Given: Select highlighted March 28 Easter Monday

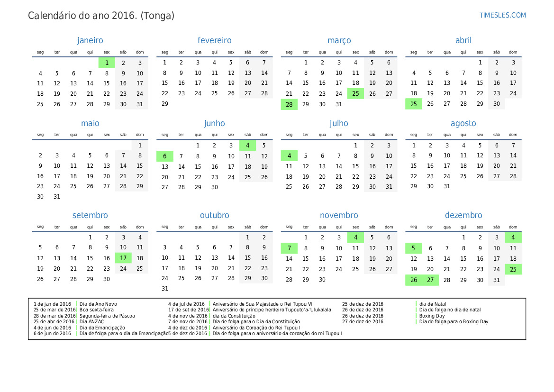Looking at the screenshot, I should click(x=289, y=104).
